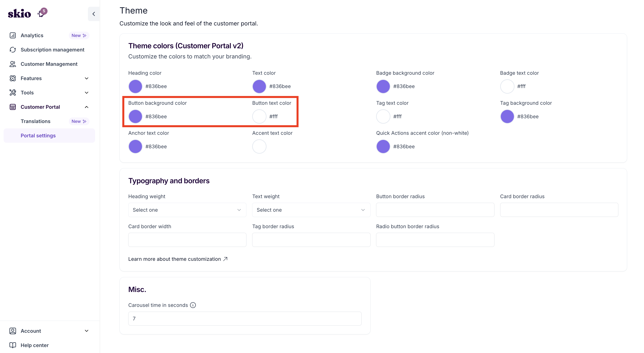Screen dimensions: 644x353
Task: Click the Features icon in sidebar
Action: pos(13,78)
